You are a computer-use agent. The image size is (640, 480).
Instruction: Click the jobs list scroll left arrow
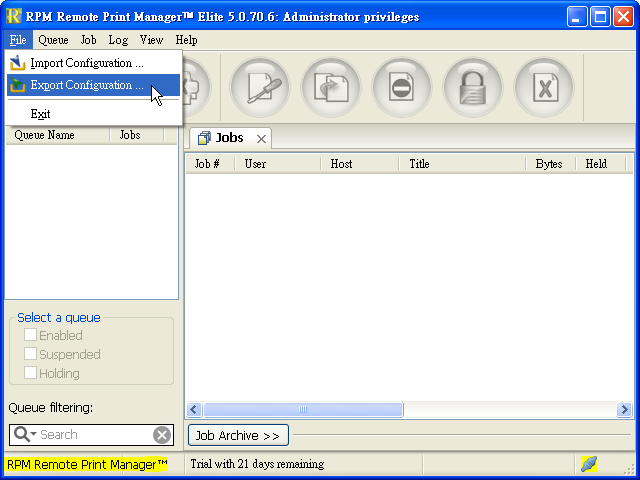194,409
